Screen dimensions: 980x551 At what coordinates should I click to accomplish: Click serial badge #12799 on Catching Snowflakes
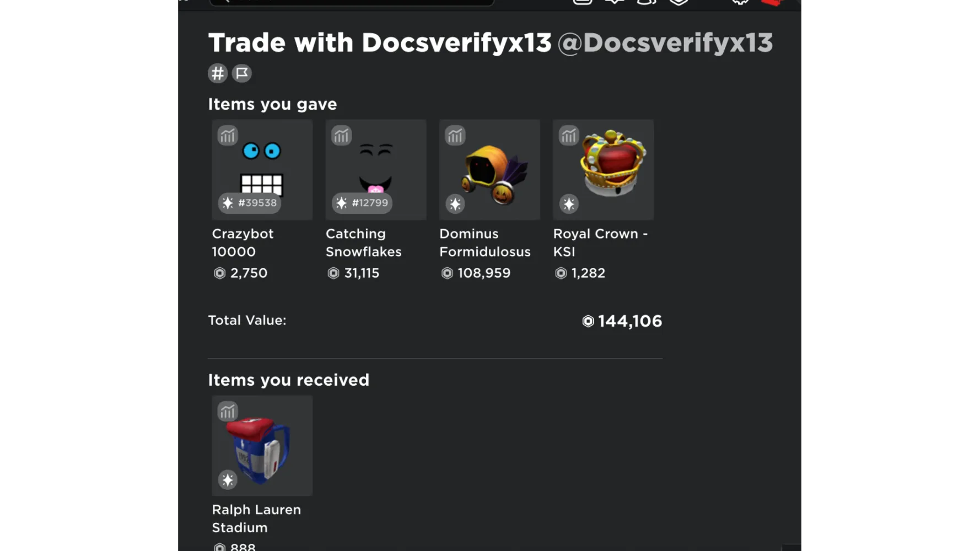(362, 203)
